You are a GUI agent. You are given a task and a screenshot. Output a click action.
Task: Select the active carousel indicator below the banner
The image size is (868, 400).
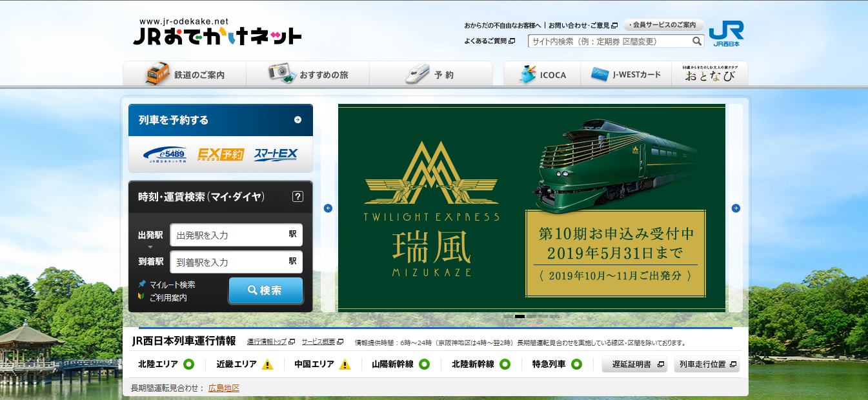click(x=520, y=316)
